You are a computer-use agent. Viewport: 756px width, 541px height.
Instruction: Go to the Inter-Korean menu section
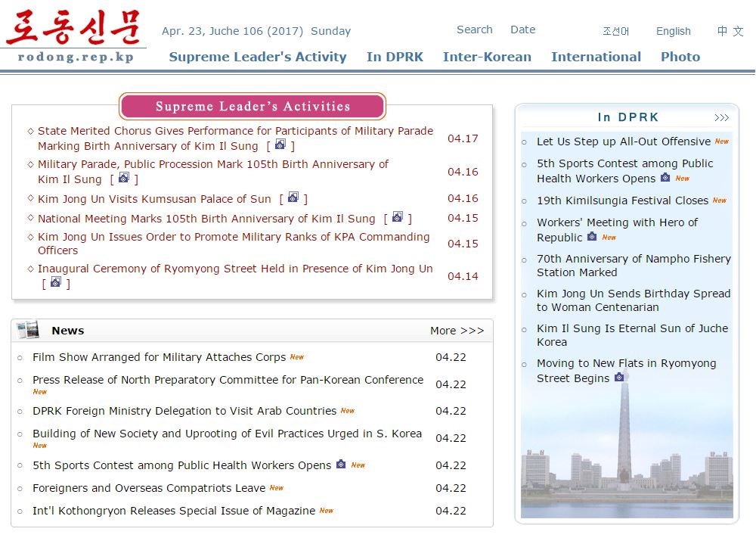pos(487,57)
